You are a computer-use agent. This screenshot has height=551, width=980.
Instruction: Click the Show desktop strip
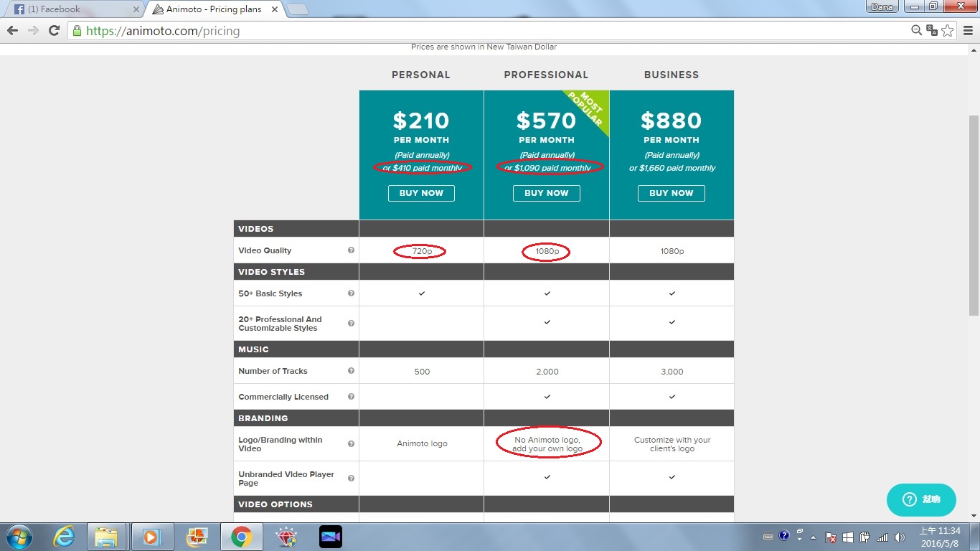(x=975, y=537)
